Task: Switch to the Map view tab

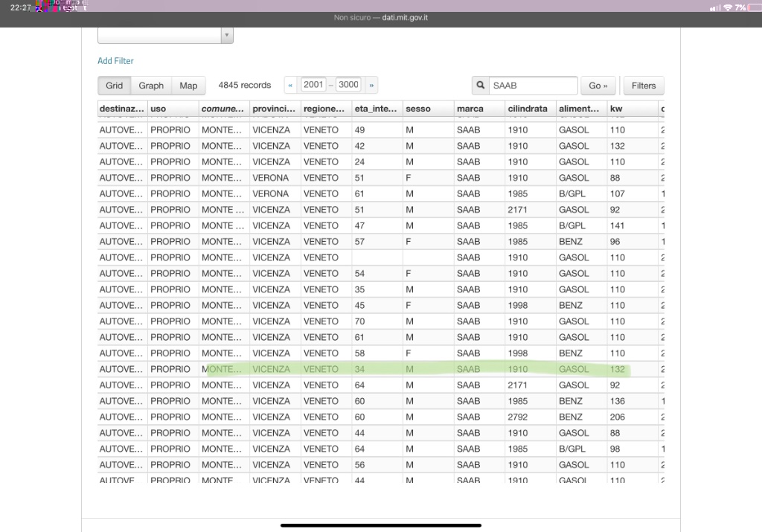Action: (x=188, y=86)
